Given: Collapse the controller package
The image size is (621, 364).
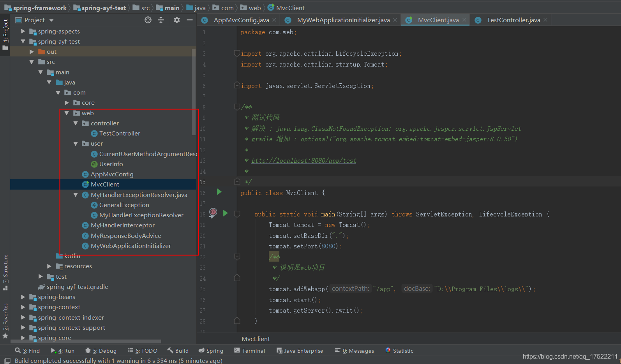Looking at the screenshot, I should [x=76, y=123].
